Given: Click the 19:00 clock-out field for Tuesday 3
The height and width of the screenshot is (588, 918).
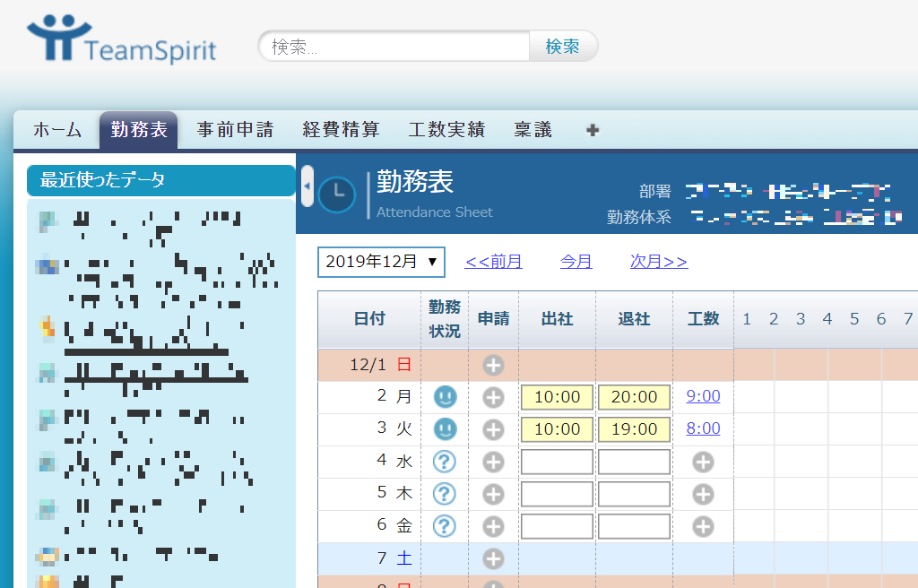Looking at the screenshot, I should [634, 429].
